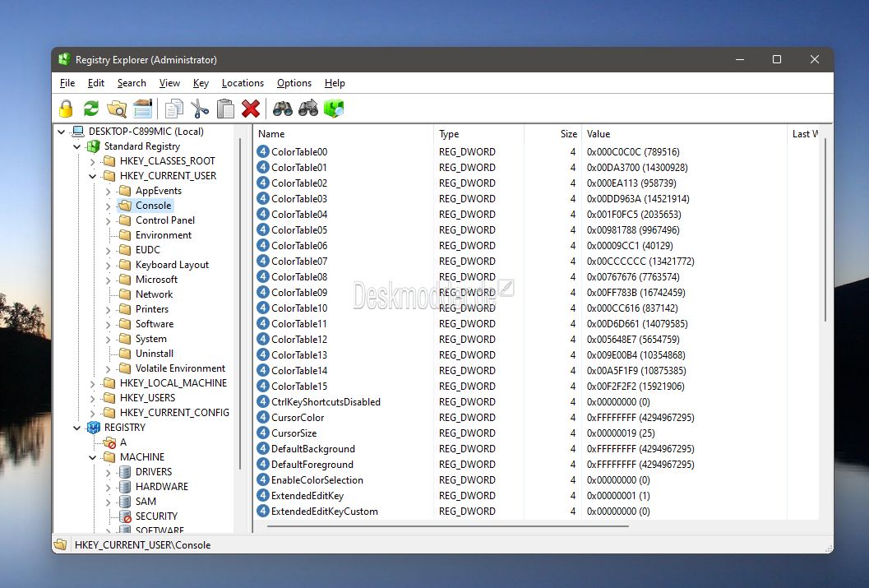Click the red X delete icon
The image size is (869, 588).
(x=251, y=109)
